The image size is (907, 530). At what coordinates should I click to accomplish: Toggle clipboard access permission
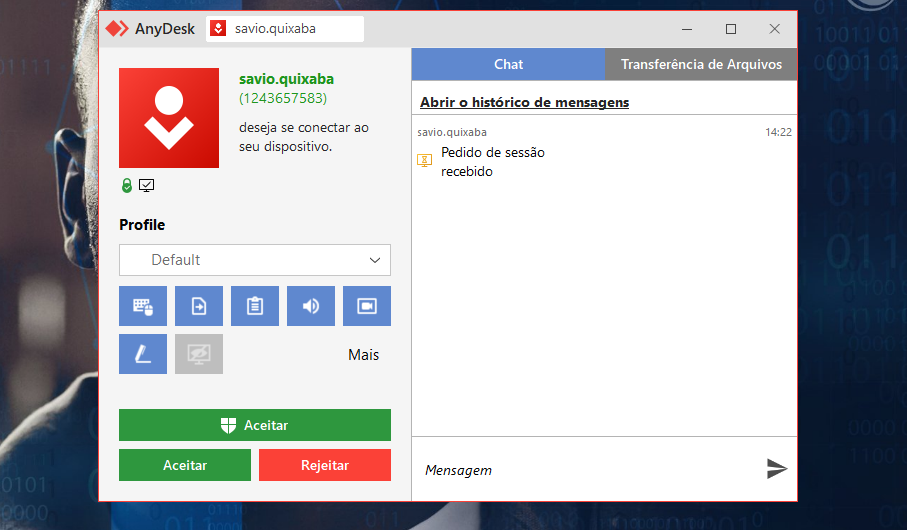pyautogui.click(x=254, y=306)
